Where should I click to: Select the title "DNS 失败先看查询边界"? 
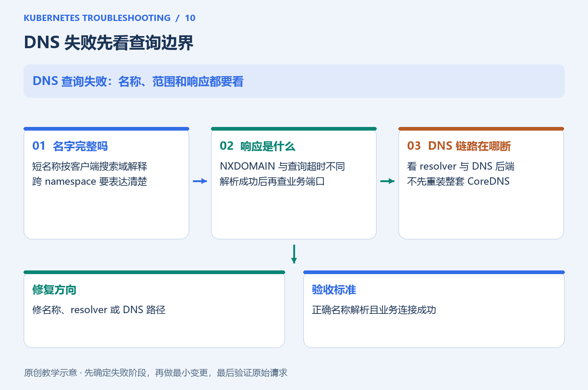109,43
